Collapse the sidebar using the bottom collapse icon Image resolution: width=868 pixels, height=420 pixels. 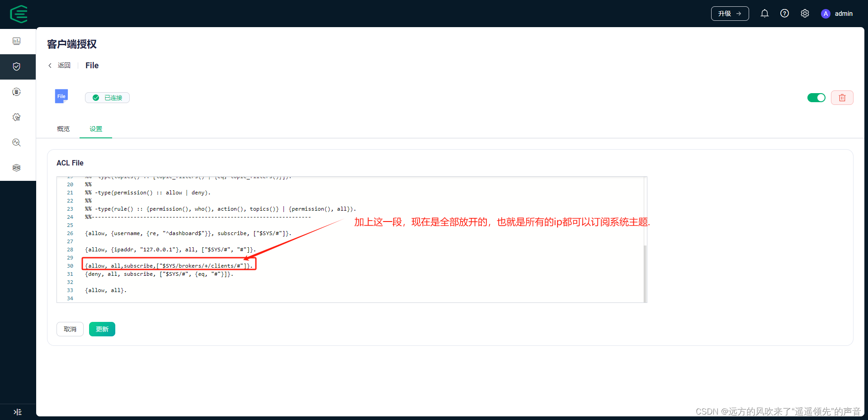(x=17, y=412)
